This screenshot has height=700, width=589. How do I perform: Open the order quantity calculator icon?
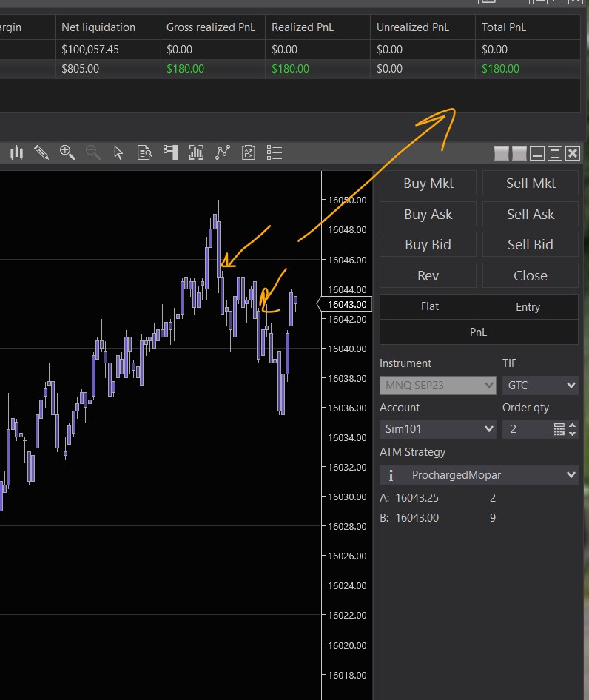pos(559,429)
